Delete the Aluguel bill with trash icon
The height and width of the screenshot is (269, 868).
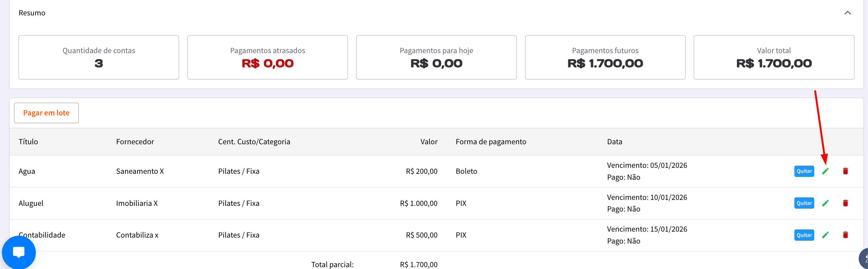tap(845, 203)
